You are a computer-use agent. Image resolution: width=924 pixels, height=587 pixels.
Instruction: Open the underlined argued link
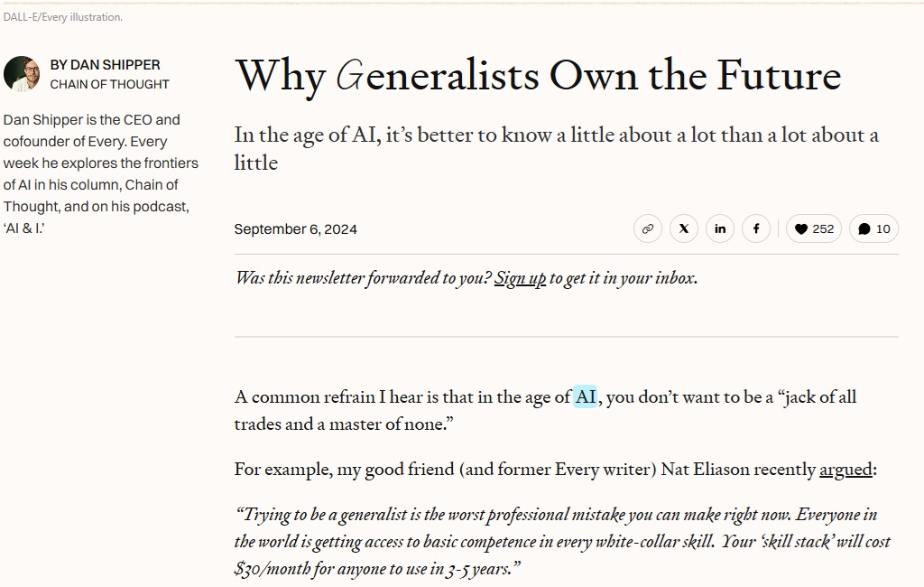(845, 470)
